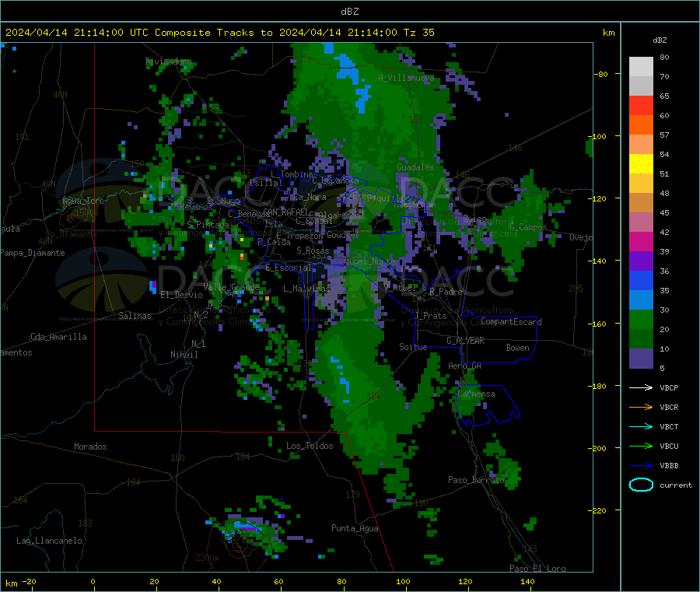Click the orange VBCR arrow legend symbol
Viewport: 700px width, 592px height.
tap(641, 407)
